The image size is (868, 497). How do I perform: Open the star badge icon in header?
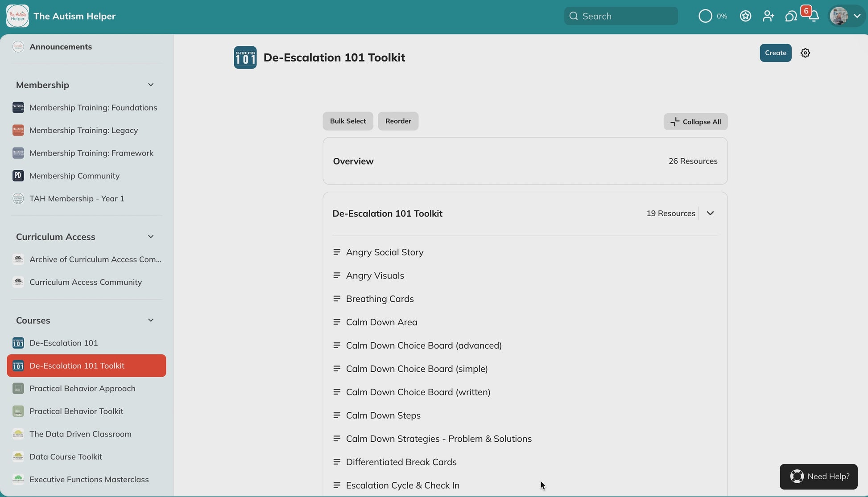[x=745, y=16]
